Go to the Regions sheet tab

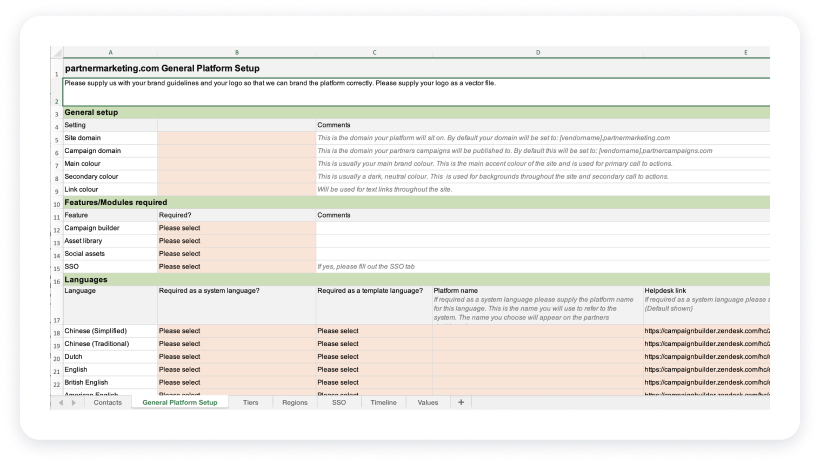click(294, 402)
